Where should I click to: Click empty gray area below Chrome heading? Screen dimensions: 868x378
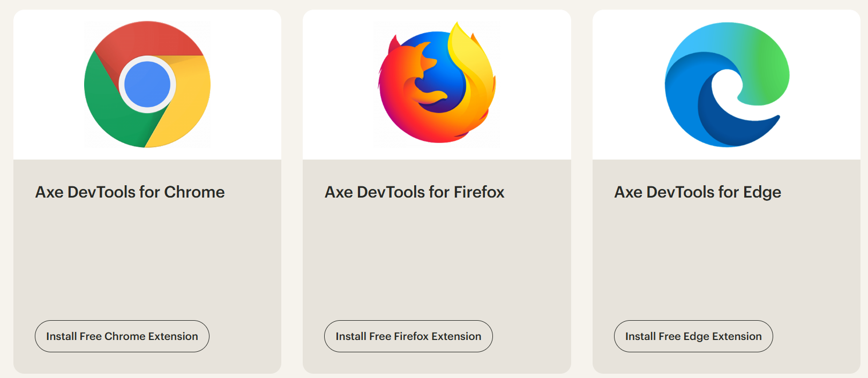[x=147, y=257]
